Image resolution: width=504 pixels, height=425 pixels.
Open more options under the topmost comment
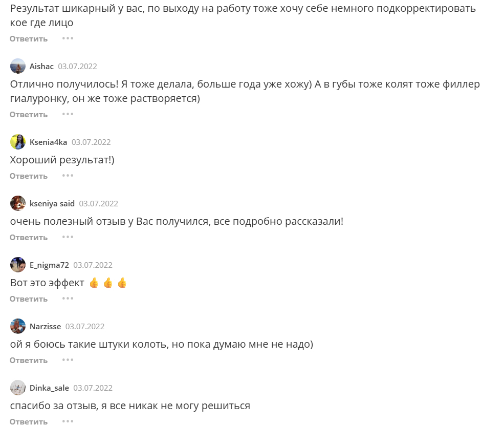point(68,38)
